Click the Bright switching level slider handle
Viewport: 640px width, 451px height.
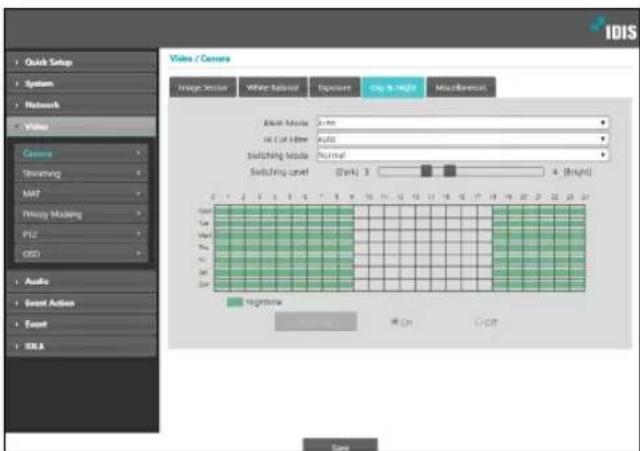(450, 171)
